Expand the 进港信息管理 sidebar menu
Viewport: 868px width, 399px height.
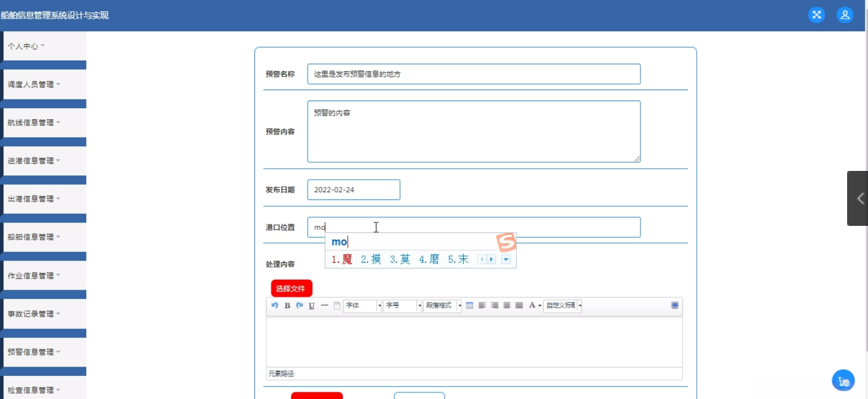pos(45,160)
